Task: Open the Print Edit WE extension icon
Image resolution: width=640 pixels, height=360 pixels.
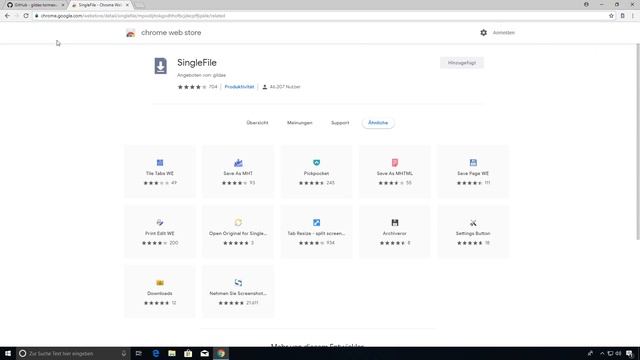Action: coord(160,223)
